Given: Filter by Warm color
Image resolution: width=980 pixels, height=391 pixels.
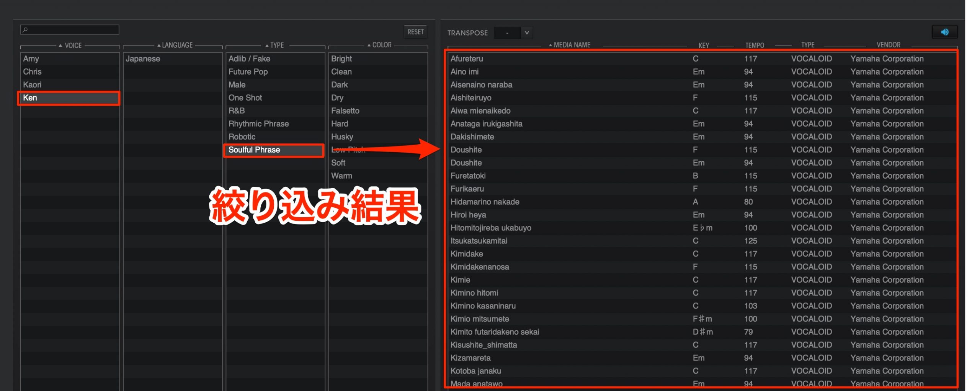Looking at the screenshot, I should [378, 176].
